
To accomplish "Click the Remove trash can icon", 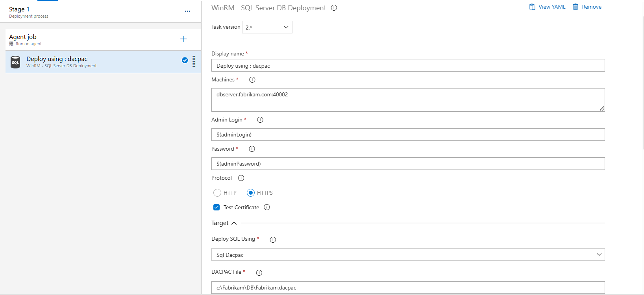I will tap(576, 7).
